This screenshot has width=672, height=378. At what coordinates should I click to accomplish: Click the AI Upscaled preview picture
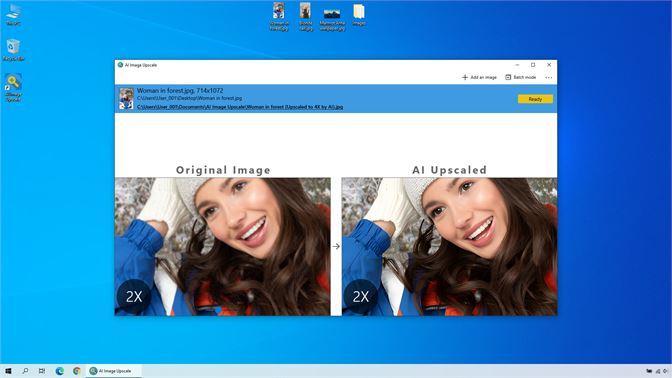coord(450,247)
